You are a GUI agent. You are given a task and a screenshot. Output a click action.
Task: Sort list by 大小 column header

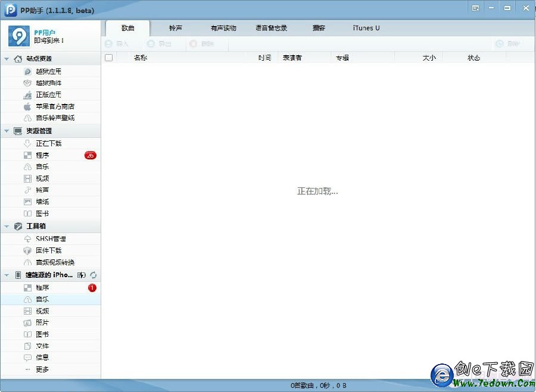[x=429, y=58]
